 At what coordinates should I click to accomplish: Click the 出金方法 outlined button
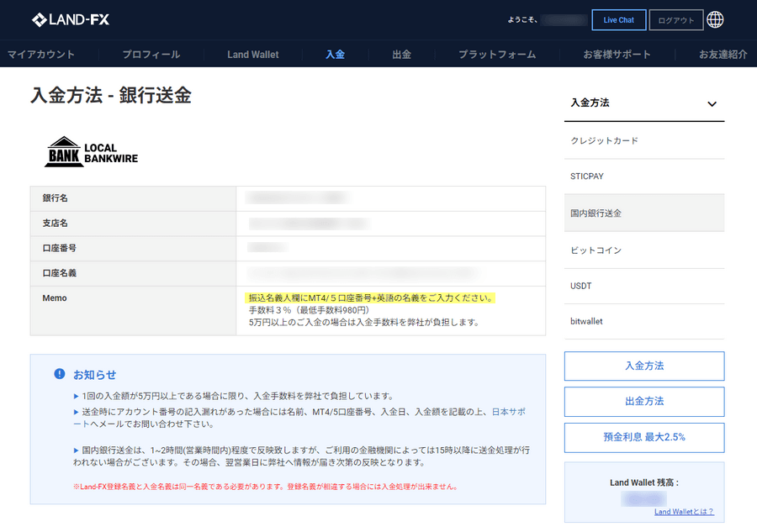point(644,402)
